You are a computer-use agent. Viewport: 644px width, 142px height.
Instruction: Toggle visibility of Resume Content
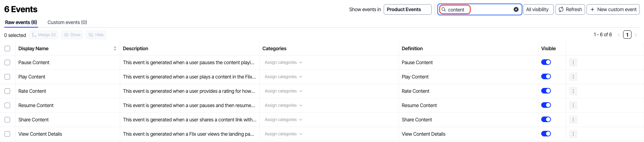click(546, 105)
